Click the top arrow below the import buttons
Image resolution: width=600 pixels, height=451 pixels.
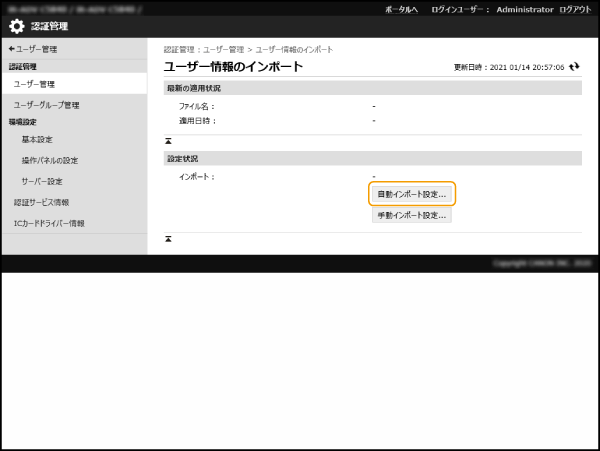coord(168,239)
